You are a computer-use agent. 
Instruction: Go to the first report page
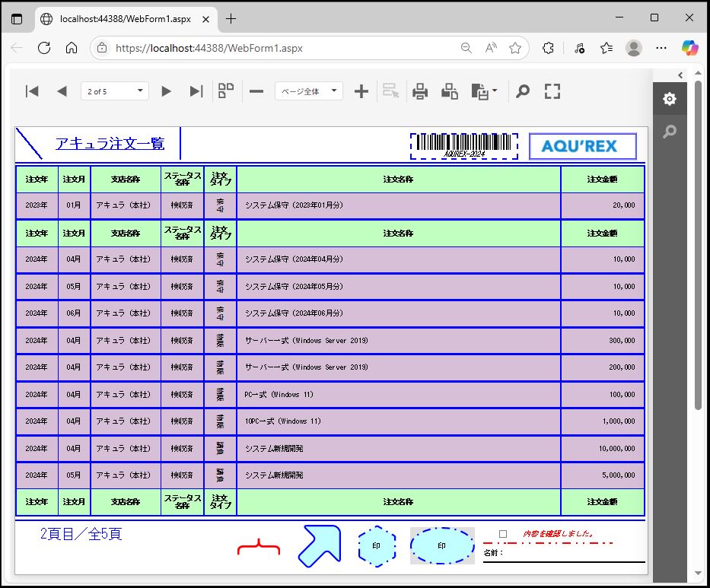point(32,91)
